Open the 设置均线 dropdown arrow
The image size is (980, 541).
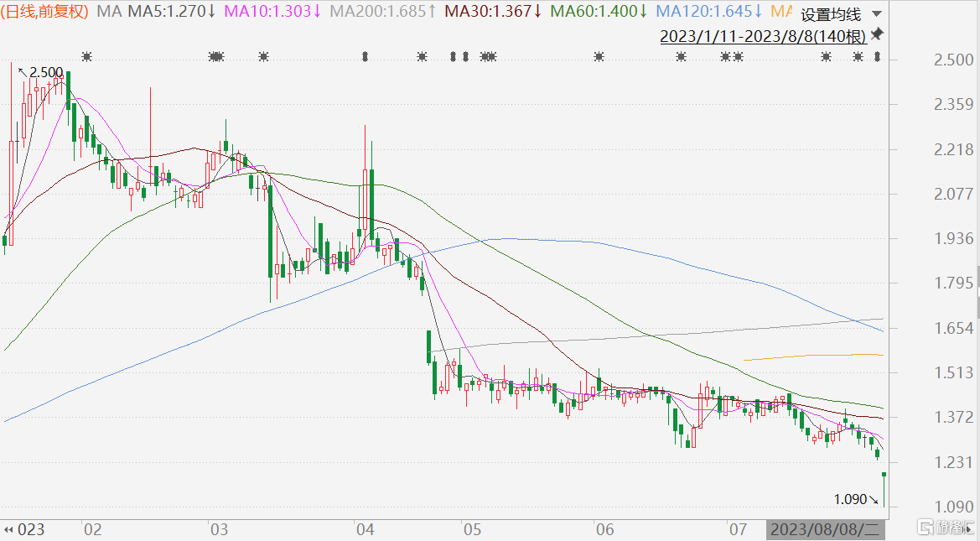[x=877, y=13]
